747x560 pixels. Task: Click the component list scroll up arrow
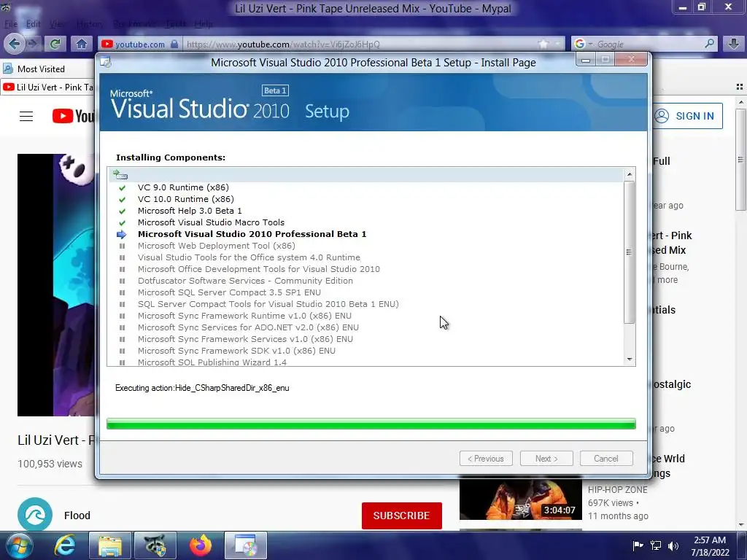pos(630,175)
